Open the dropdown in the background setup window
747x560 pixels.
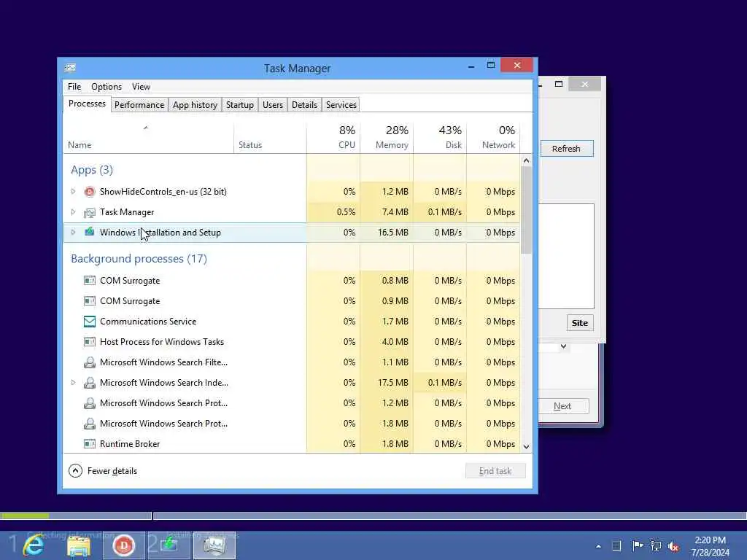[x=564, y=346]
